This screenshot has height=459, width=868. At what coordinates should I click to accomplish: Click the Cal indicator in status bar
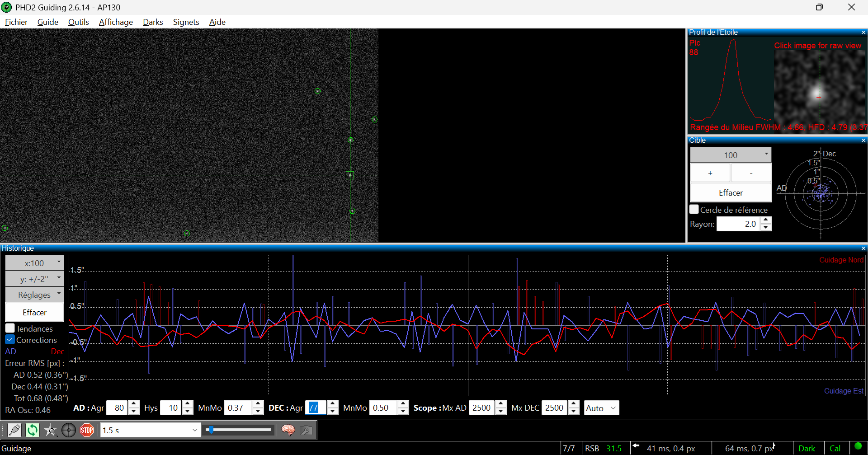coord(835,448)
